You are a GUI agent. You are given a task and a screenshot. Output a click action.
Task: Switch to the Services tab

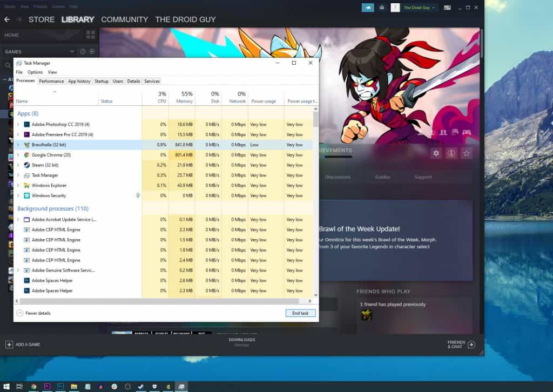coord(152,81)
